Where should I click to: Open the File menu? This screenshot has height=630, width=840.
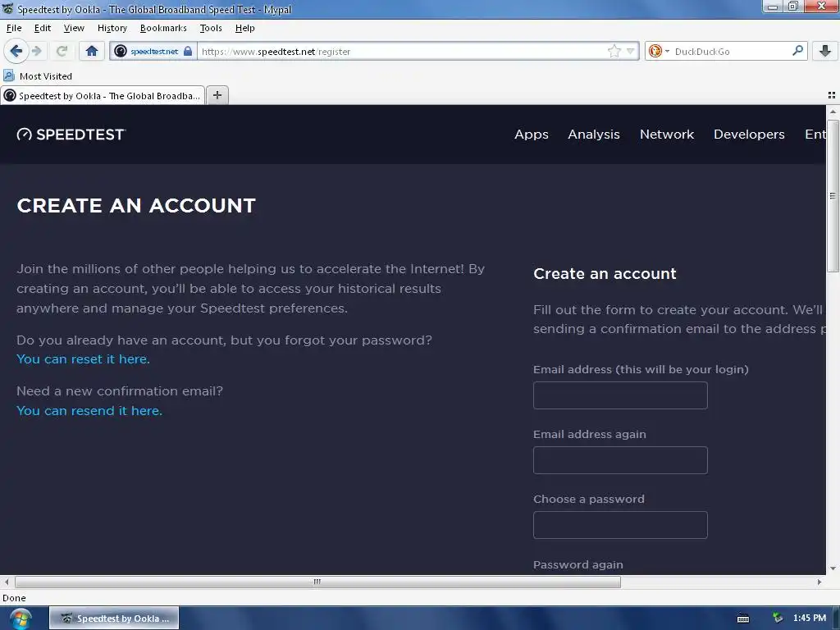[14, 28]
